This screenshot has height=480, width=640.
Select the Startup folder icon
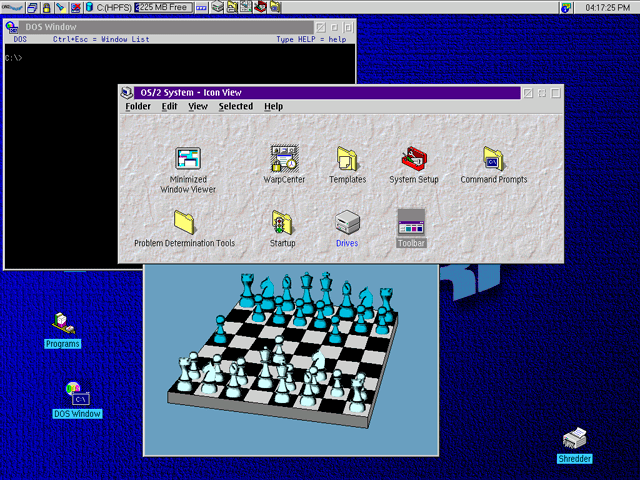282,223
